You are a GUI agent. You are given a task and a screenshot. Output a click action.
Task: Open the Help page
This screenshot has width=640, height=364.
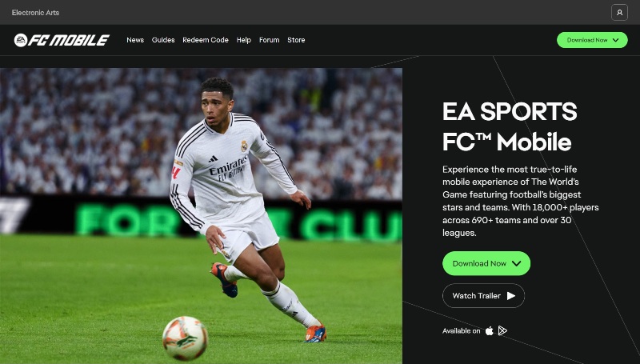click(244, 40)
